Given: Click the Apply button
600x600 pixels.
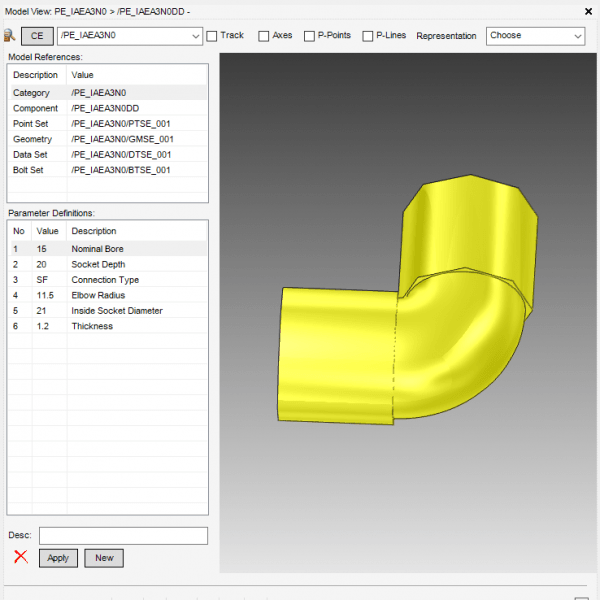Looking at the screenshot, I should point(58,558).
